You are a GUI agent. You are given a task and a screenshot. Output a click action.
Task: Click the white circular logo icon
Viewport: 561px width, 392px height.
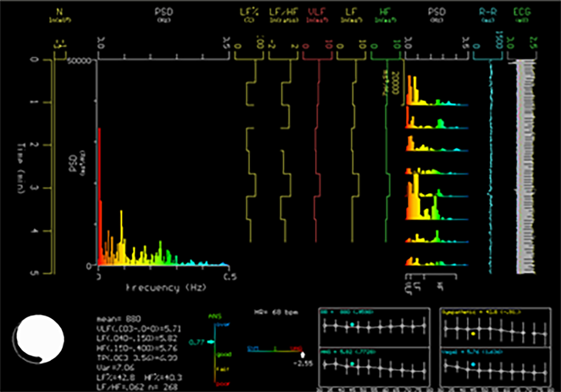click(40, 339)
